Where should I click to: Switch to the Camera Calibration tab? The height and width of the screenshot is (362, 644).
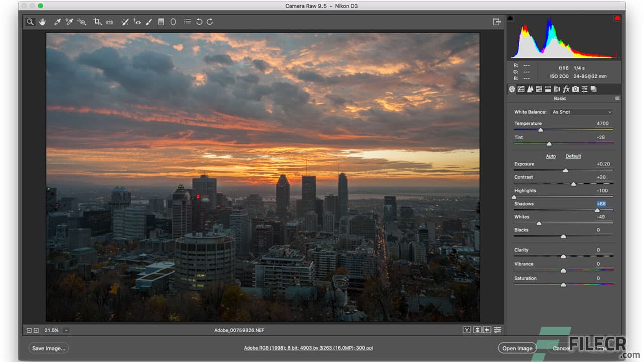(x=575, y=89)
